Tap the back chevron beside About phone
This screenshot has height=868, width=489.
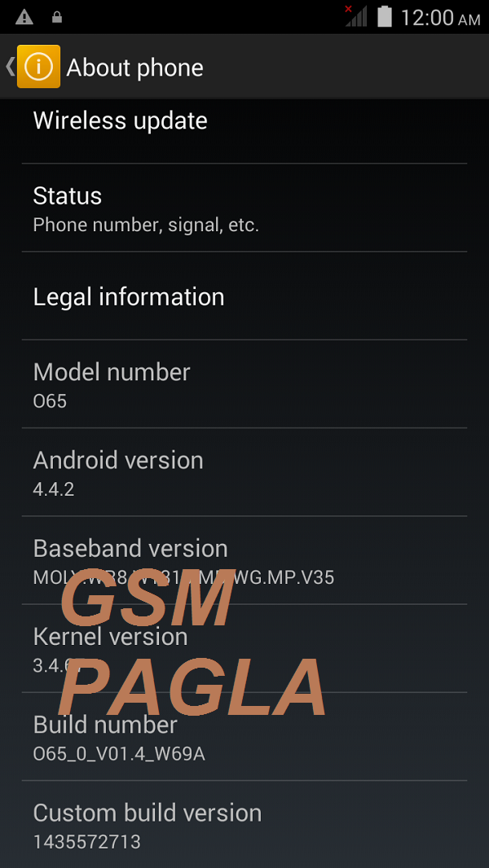[10, 67]
